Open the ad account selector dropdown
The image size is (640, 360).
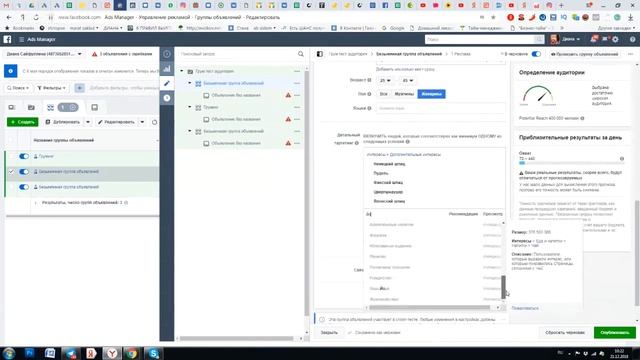[44, 54]
